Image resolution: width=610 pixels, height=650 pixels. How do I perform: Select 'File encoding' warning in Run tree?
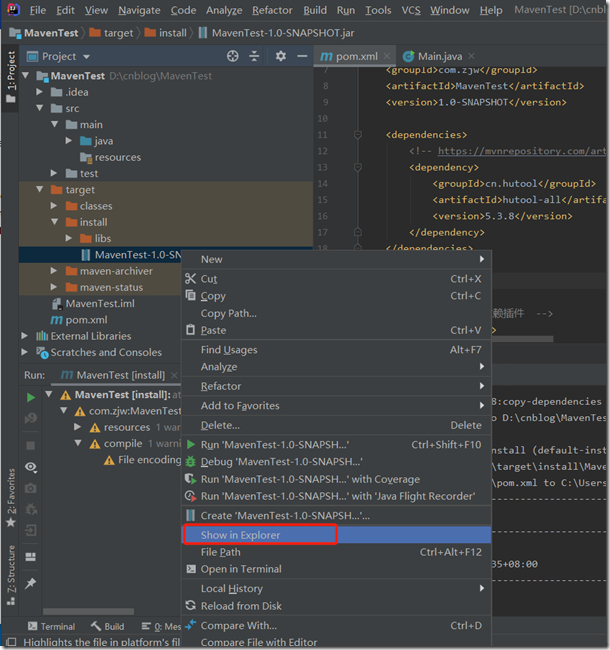(x=143, y=460)
